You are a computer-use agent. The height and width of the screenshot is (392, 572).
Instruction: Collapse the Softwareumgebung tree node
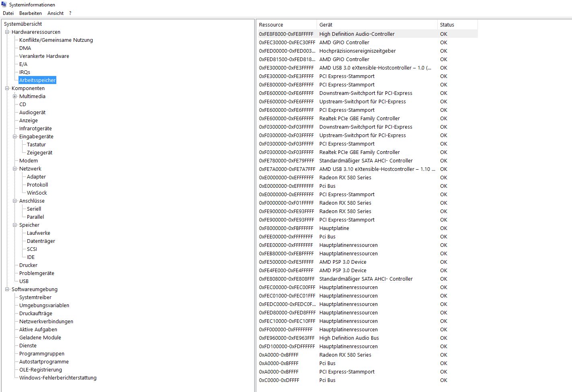pyautogui.click(x=7, y=289)
